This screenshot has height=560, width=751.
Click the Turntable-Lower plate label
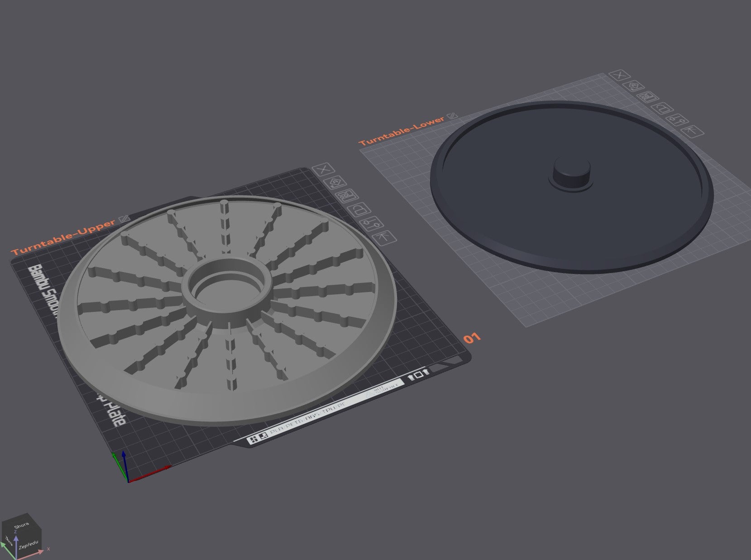[x=402, y=131]
